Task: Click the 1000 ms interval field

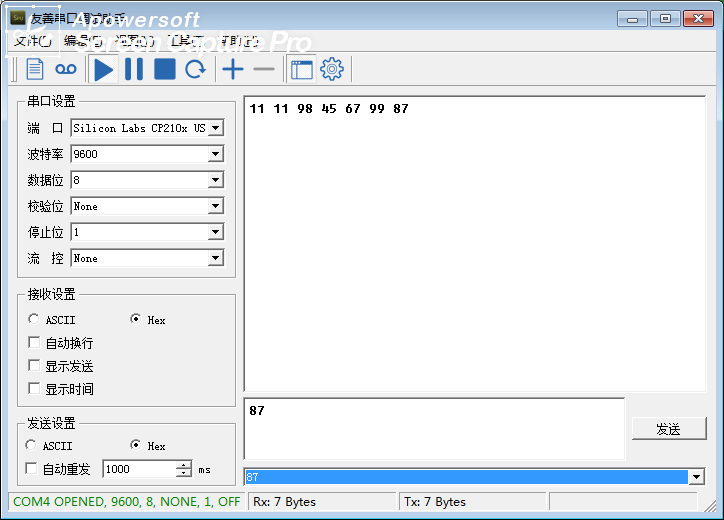Action: pos(140,469)
